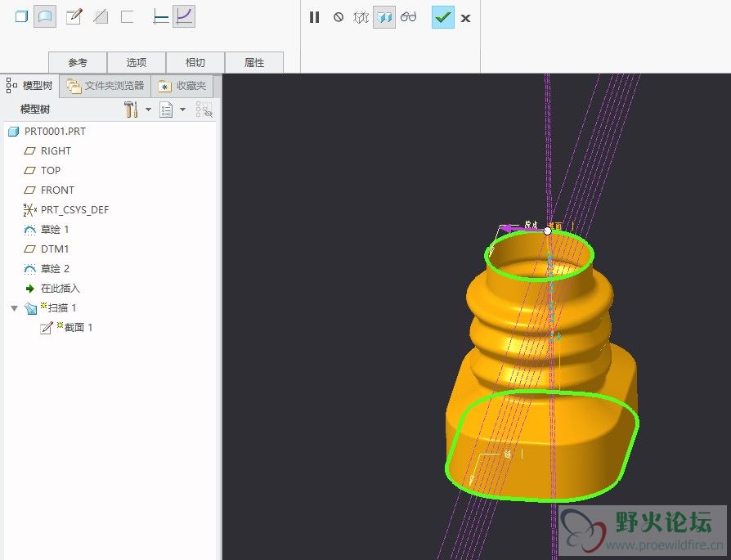
Task: Select the DTM1 datum plane
Action: [x=55, y=249]
